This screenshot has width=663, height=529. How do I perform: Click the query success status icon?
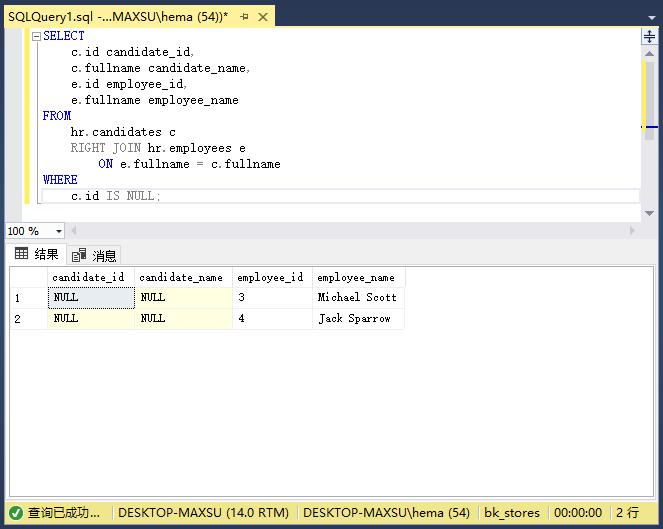point(16,513)
